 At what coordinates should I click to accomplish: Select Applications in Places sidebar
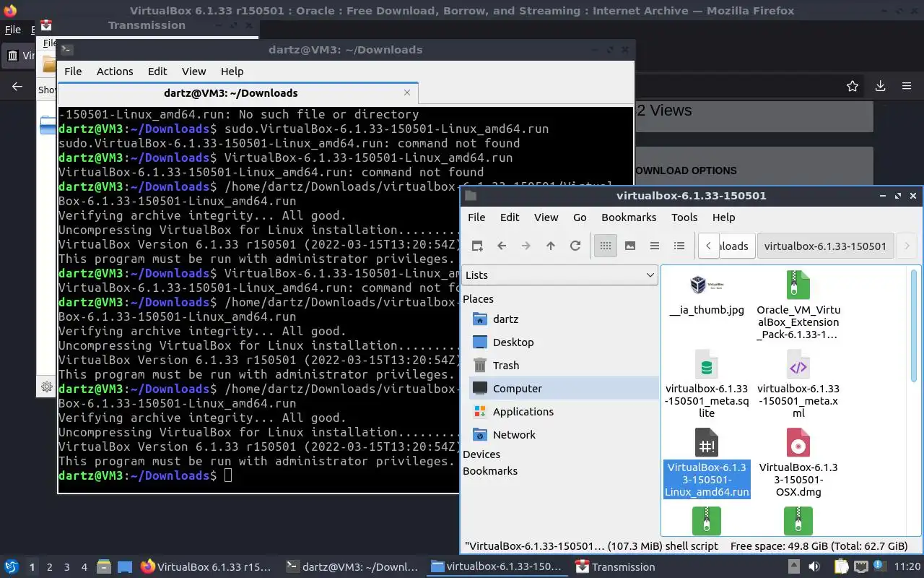[563, 411]
